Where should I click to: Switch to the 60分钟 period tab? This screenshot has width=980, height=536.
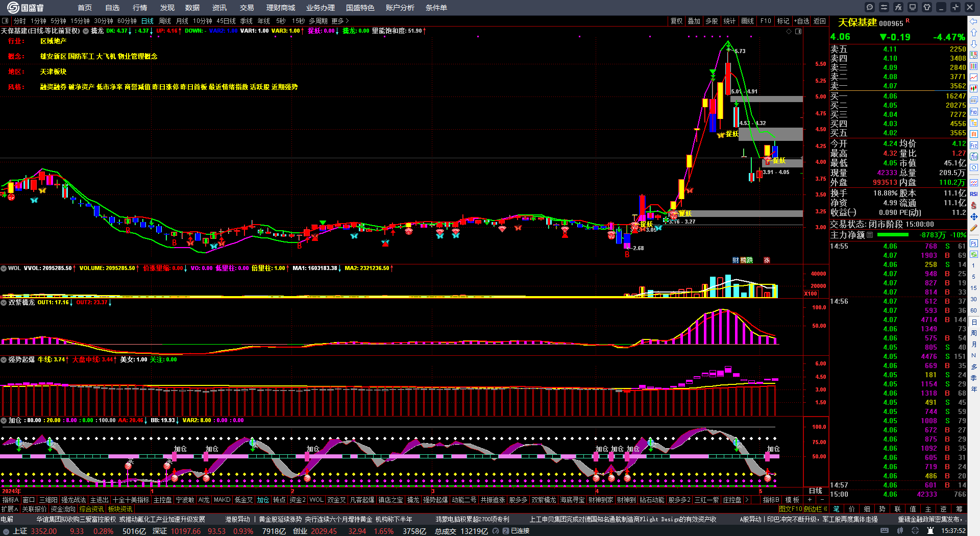(127, 21)
